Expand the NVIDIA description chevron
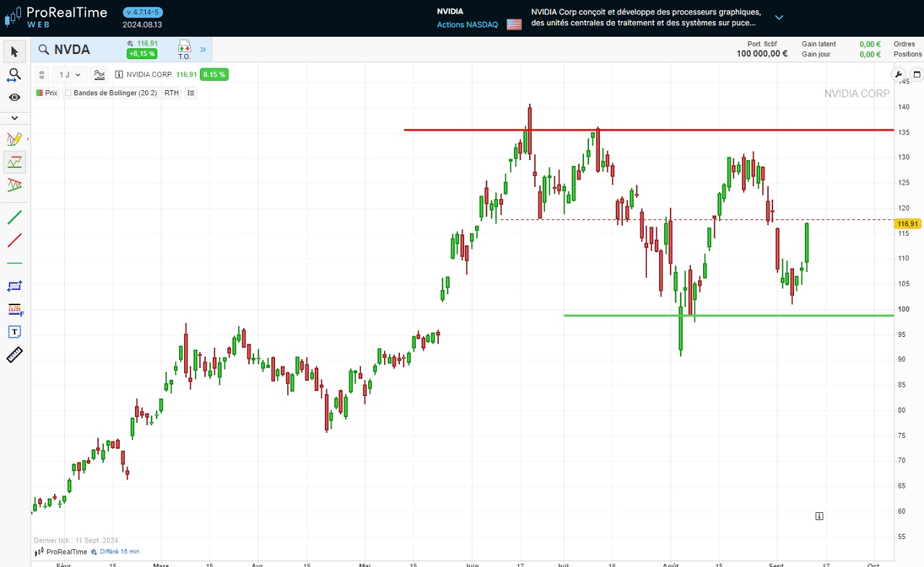This screenshot has width=924, height=567. pyautogui.click(x=779, y=17)
